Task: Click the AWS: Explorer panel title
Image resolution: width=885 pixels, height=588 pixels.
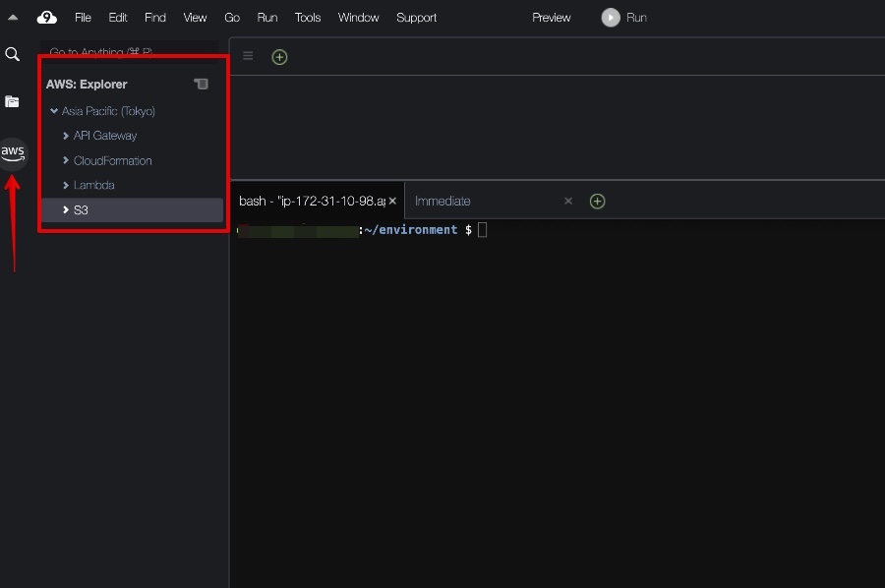Action: tap(87, 85)
